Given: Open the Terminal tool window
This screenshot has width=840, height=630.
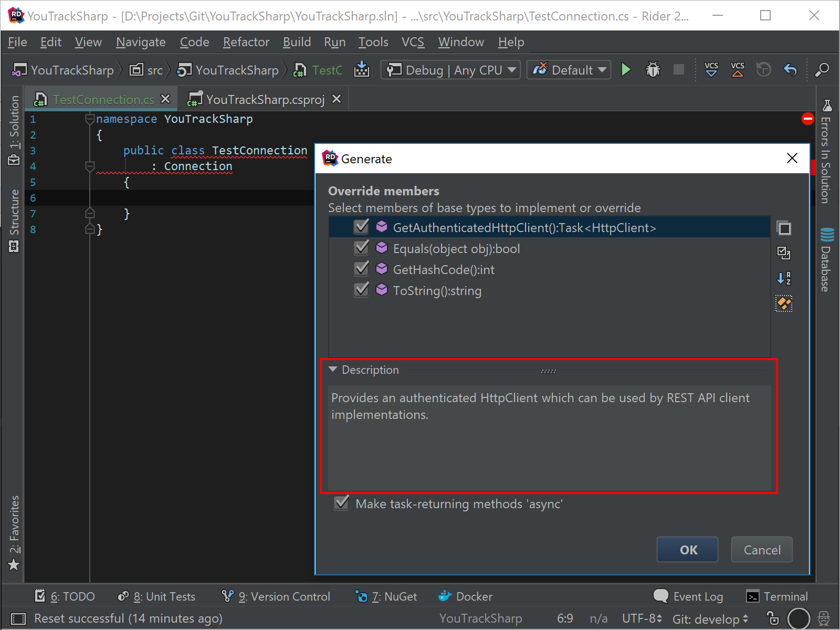Looking at the screenshot, I should coord(777,596).
